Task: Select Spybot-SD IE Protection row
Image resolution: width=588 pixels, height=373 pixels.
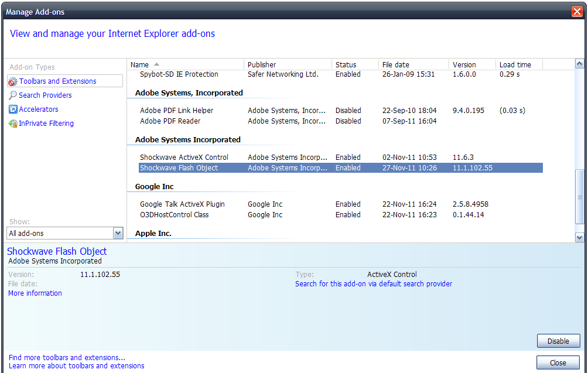Action: tap(340, 74)
